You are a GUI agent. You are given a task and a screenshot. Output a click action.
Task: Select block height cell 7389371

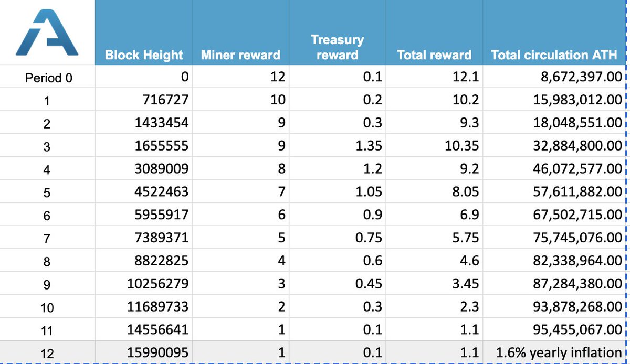point(144,238)
